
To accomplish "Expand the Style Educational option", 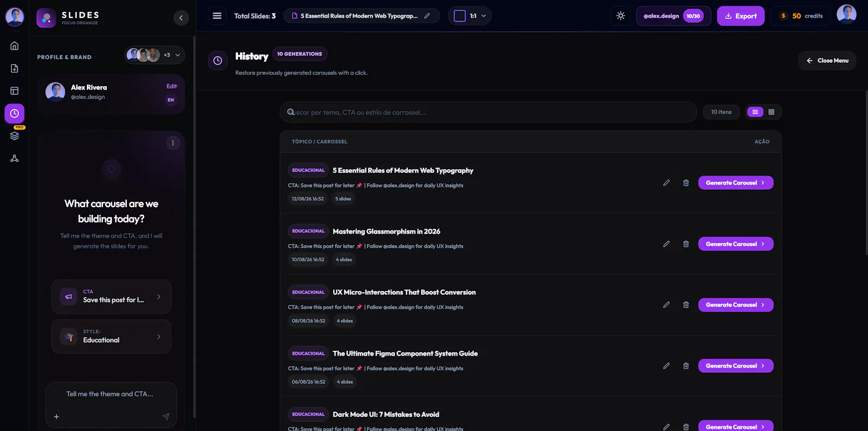I will click(111, 337).
